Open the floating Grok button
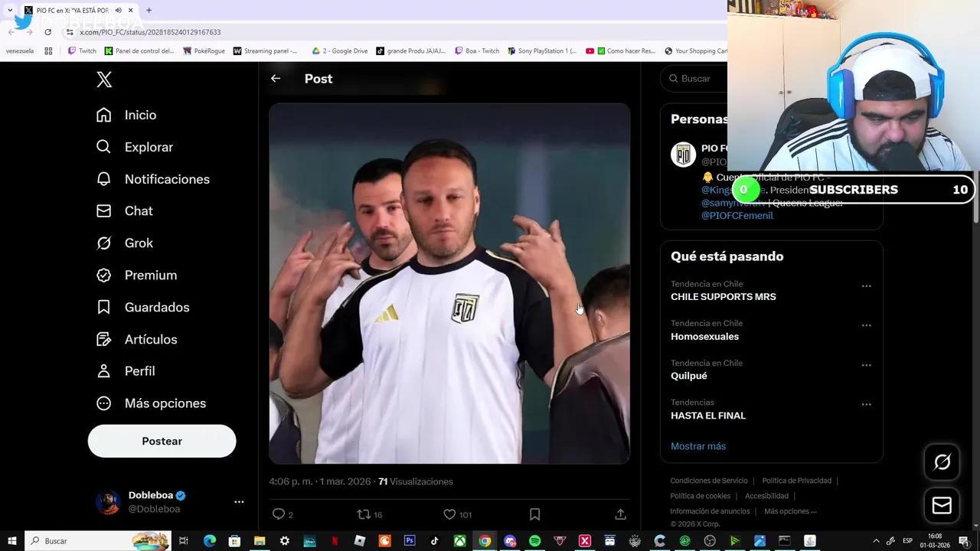980x551 pixels. click(942, 461)
